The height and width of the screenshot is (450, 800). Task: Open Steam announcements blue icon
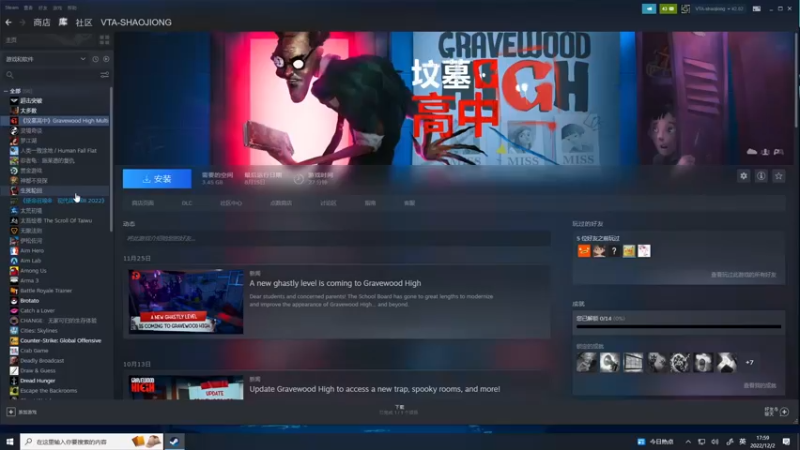coord(649,9)
